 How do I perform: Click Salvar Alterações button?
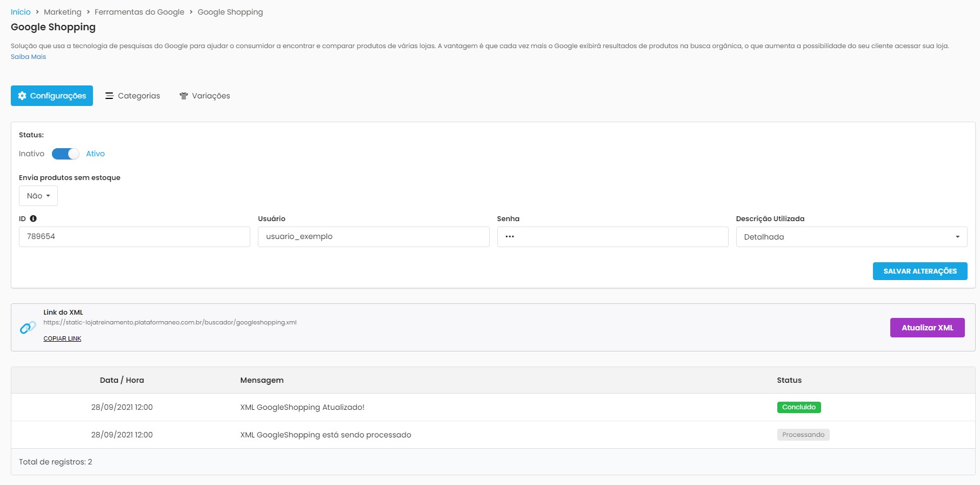click(920, 271)
